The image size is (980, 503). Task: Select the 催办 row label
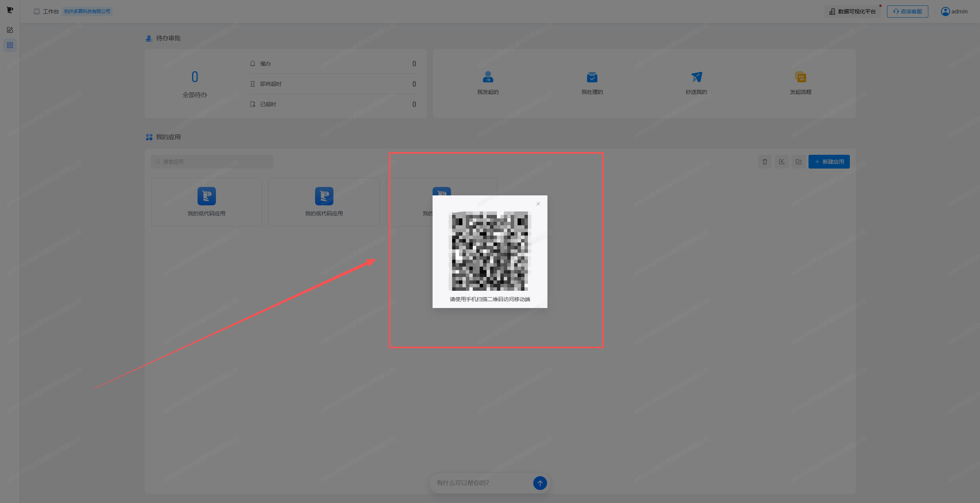tap(266, 64)
